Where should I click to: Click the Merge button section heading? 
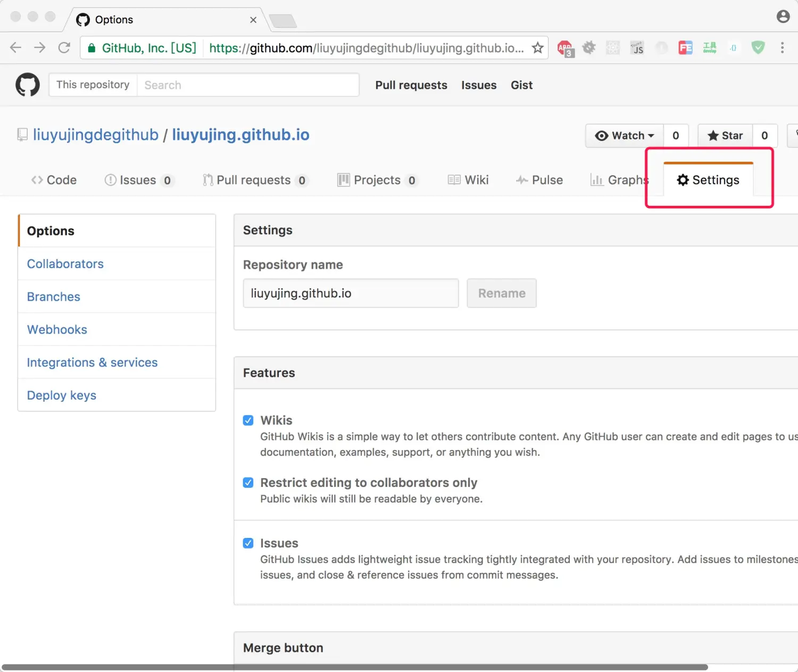tap(283, 648)
